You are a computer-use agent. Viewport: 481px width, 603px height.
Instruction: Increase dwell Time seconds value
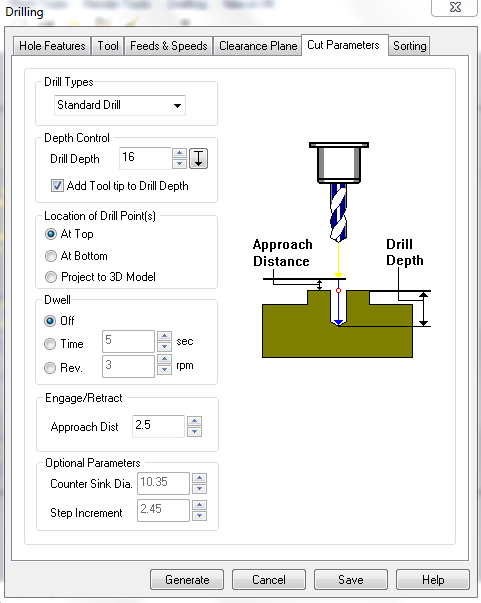[165, 336]
